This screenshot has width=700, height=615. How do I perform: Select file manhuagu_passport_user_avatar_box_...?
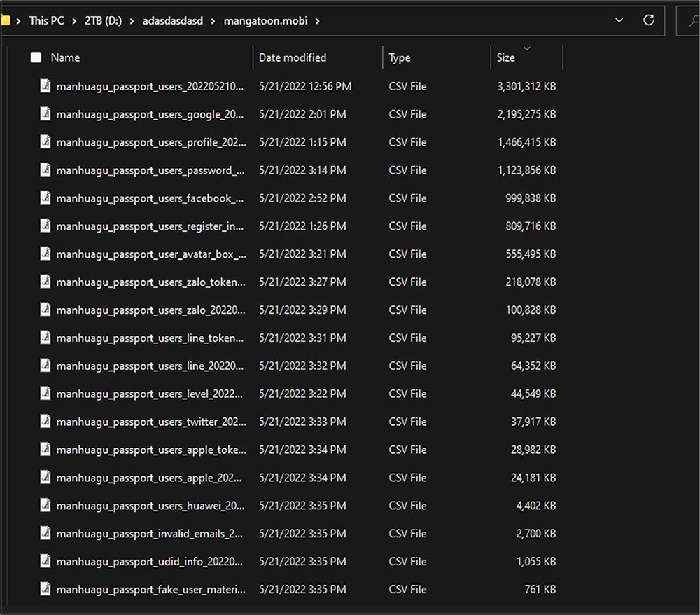coord(151,254)
